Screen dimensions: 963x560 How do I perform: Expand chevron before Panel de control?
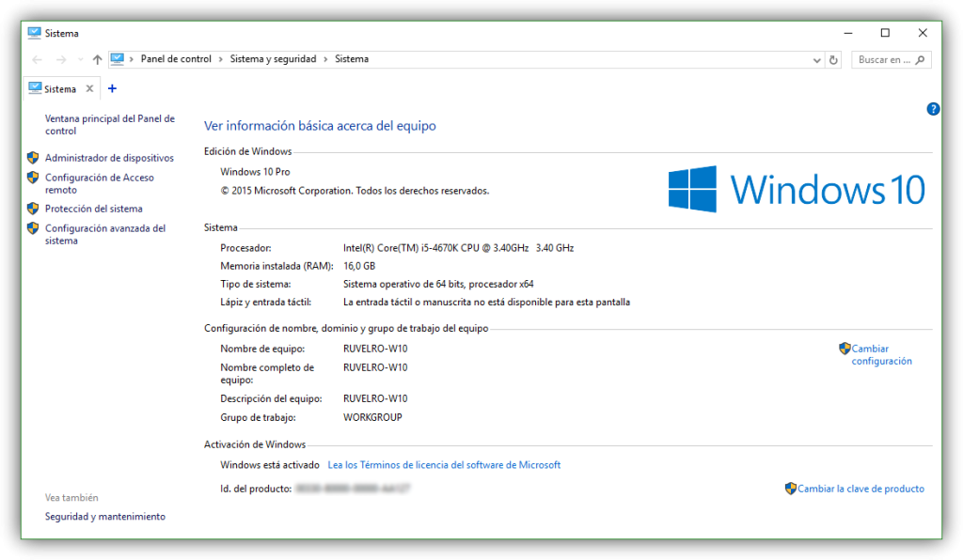pyautogui.click(x=132, y=59)
